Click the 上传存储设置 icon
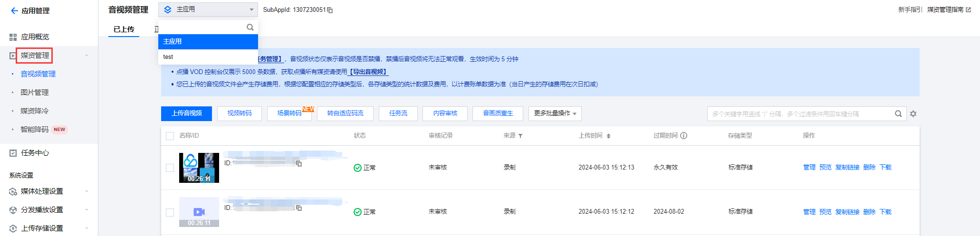 pos(13,228)
